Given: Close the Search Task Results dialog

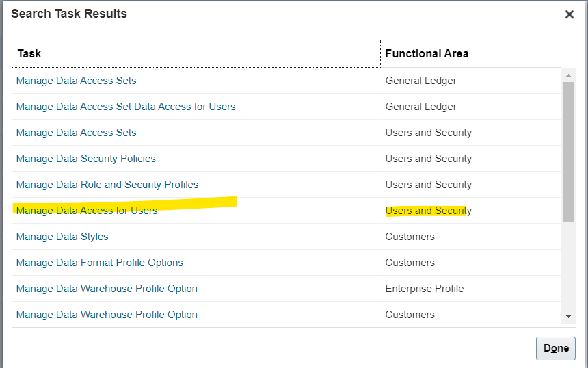Looking at the screenshot, I should (x=570, y=14).
